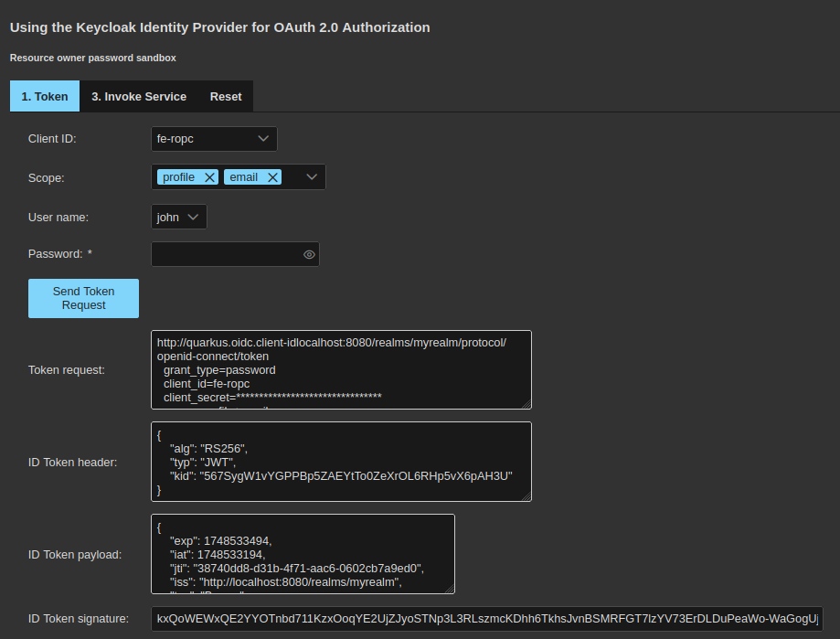Click the "iat": 1748533194 line

218,555
